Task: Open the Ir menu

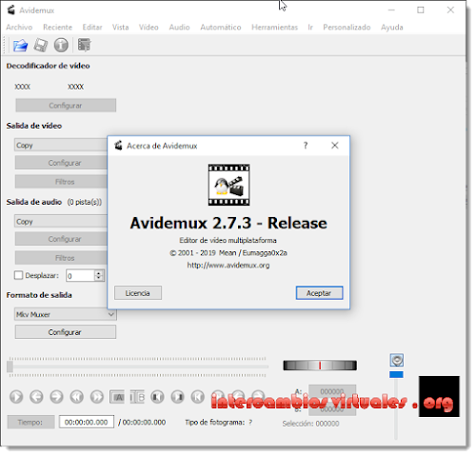Action: 310,28
